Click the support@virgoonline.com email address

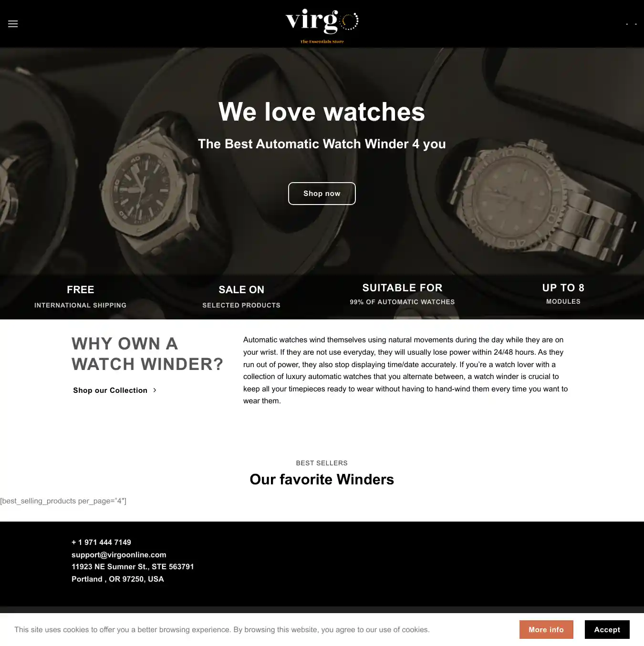click(119, 555)
